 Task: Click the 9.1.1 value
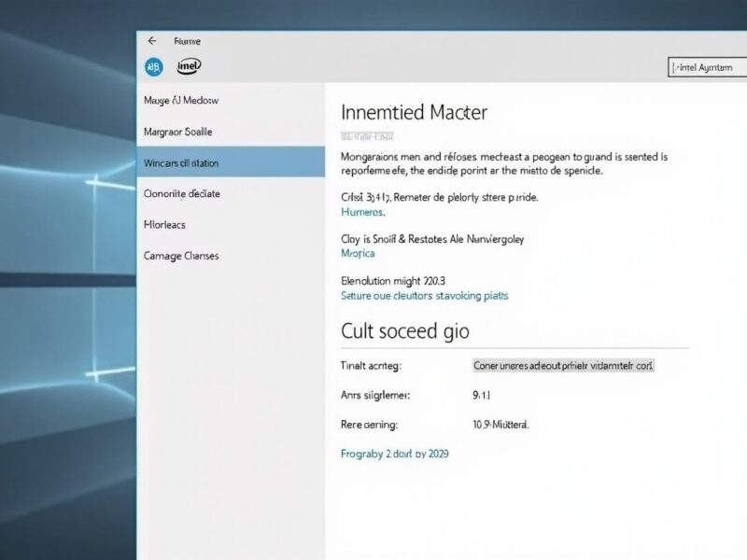click(481, 395)
